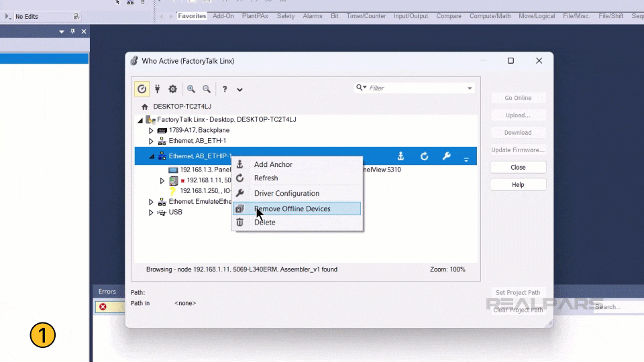
Task: Select the Ethernet, AB_ETH-1 tree row
Action: pos(197,141)
